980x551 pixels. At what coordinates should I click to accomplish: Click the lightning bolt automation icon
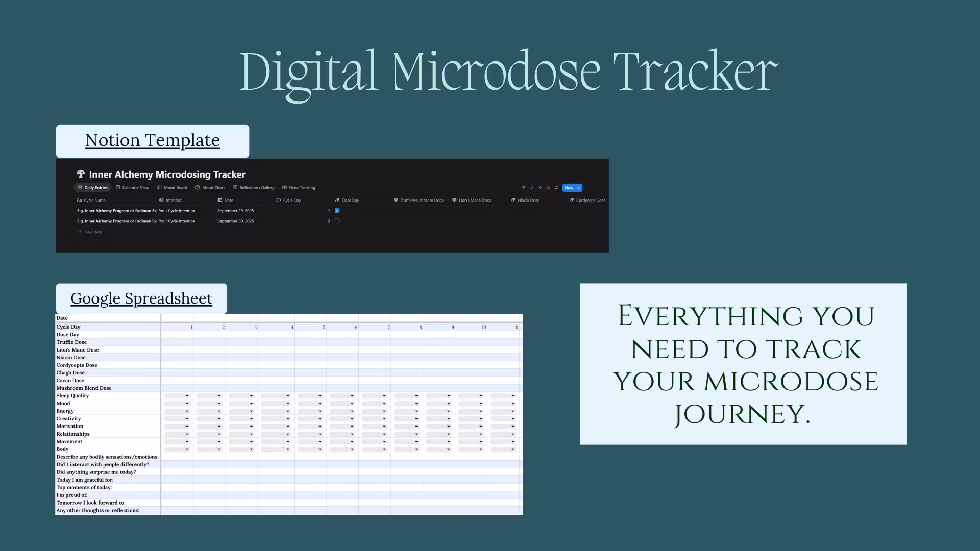[x=540, y=188]
